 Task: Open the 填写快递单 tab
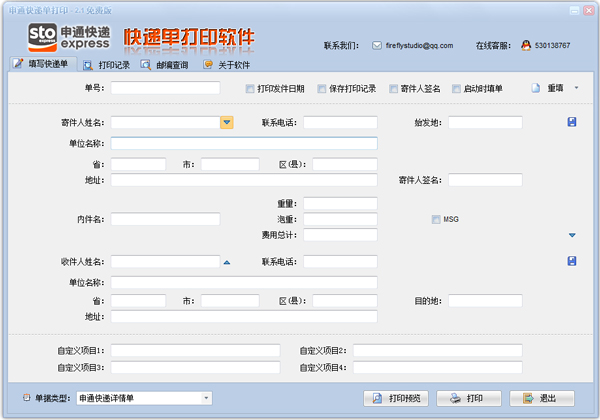point(42,64)
